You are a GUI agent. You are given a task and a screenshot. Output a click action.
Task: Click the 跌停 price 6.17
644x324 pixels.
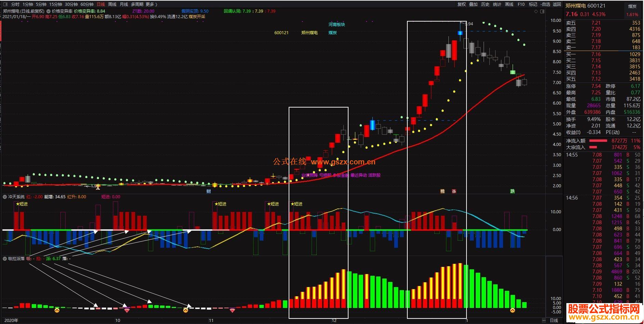point(635,86)
